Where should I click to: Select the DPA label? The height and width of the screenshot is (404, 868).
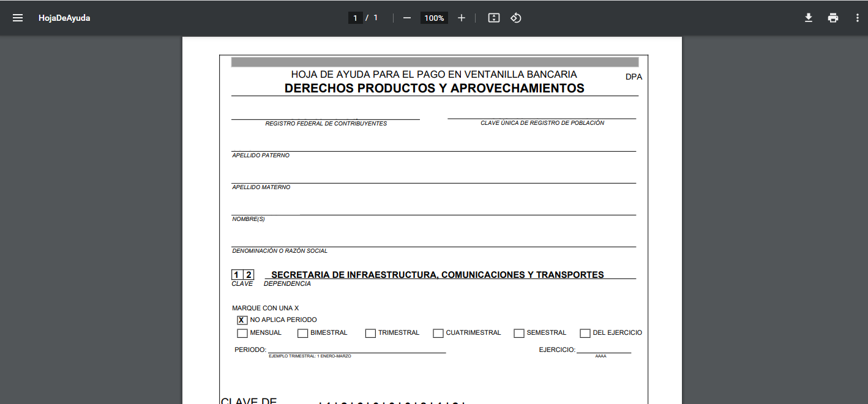(x=634, y=77)
